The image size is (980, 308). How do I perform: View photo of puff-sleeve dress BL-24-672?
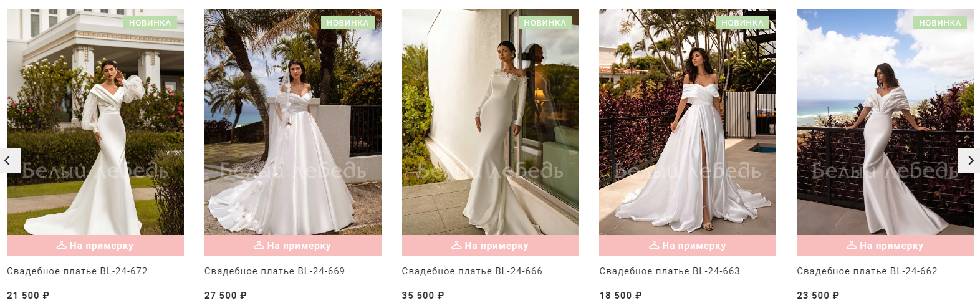pyautogui.click(x=95, y=122)
